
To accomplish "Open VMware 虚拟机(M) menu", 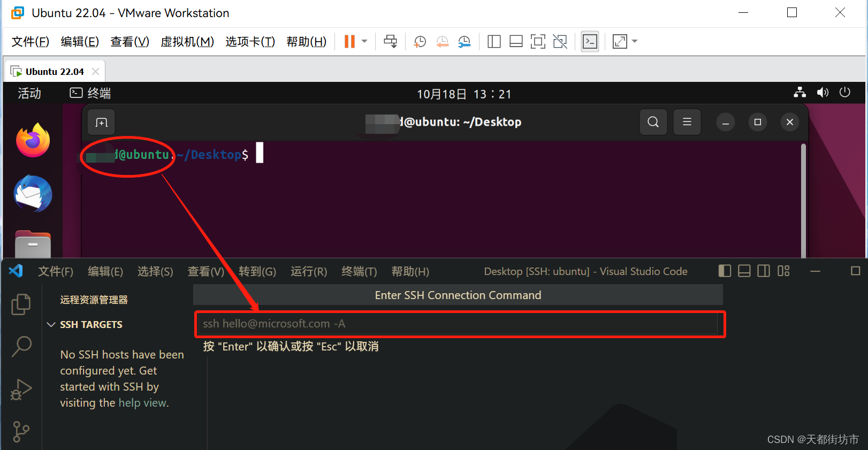I will [x=187, y=42].
